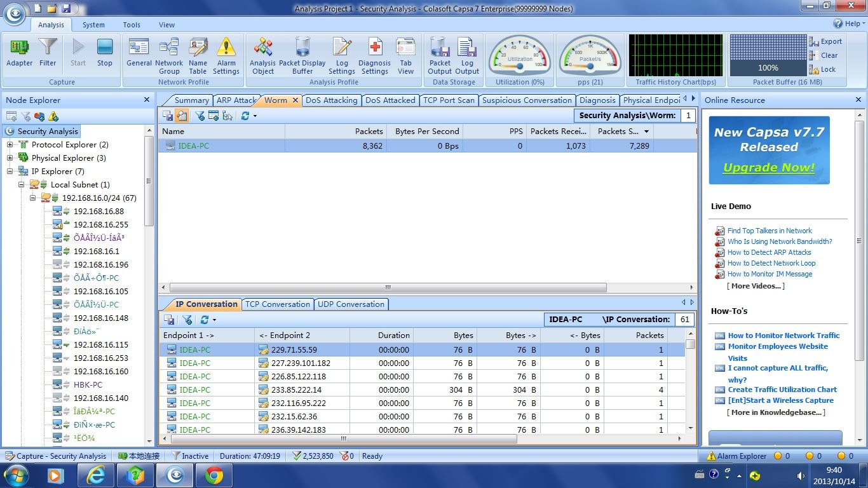
Task: Open the refresh dropdown arrow in Worm toolbar
Action: click(x=255, y=116)
